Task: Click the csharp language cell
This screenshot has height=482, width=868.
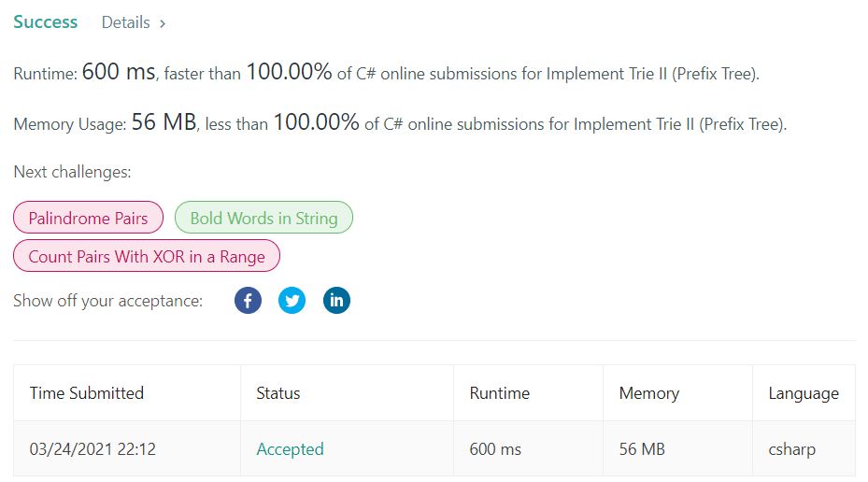Action: (791, 449)
